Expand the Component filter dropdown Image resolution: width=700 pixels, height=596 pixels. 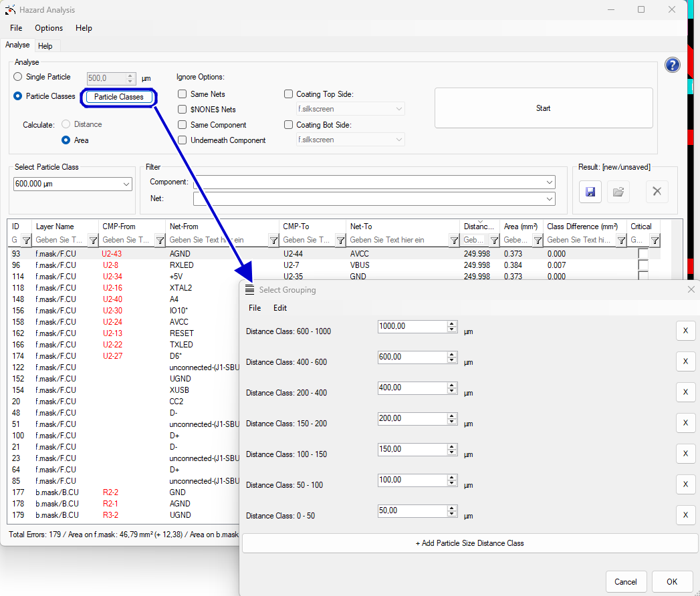click(549, 182)
